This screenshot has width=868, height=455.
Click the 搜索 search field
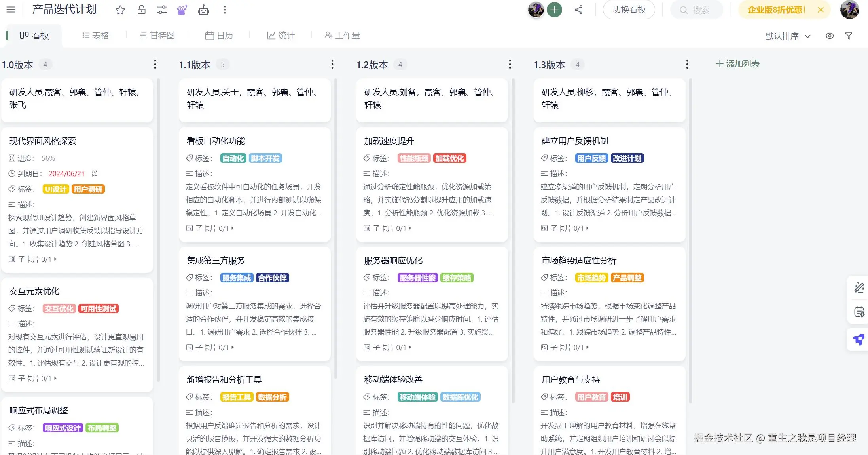click(700, 10)
